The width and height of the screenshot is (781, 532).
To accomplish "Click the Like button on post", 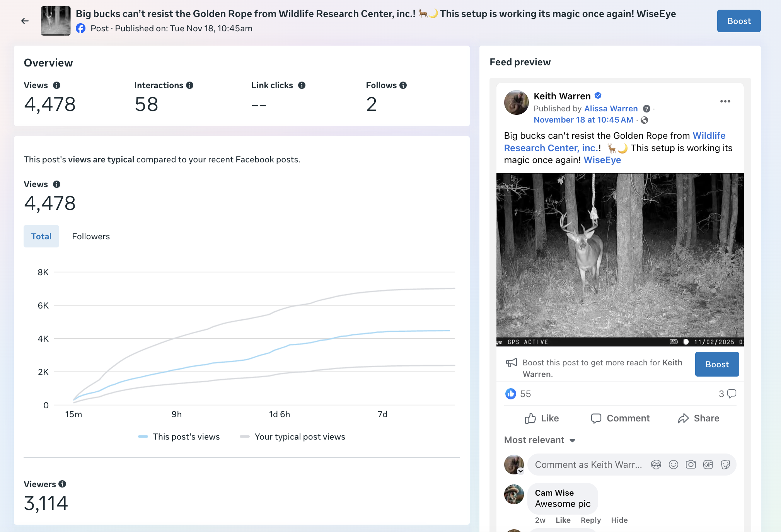I will 542,418.
